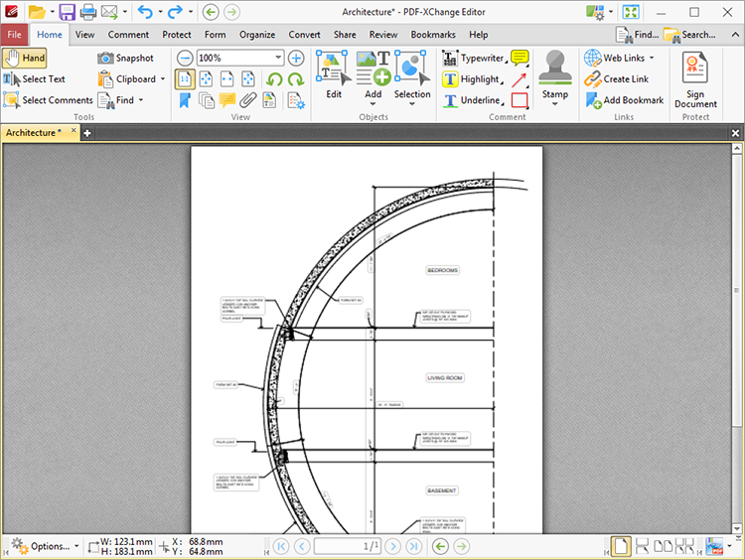
Task: Activate the Select Text tool
Action: 34,78
